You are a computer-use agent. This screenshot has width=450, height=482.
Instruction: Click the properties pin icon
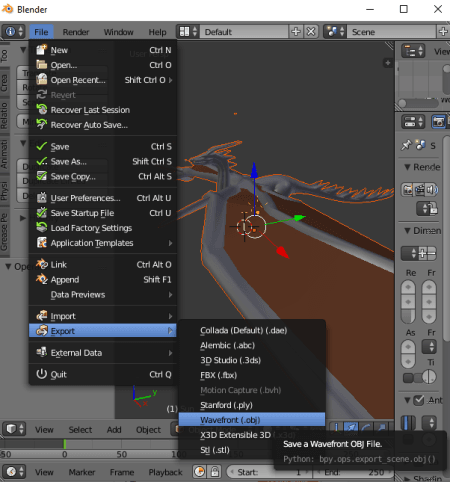(406, 145)
